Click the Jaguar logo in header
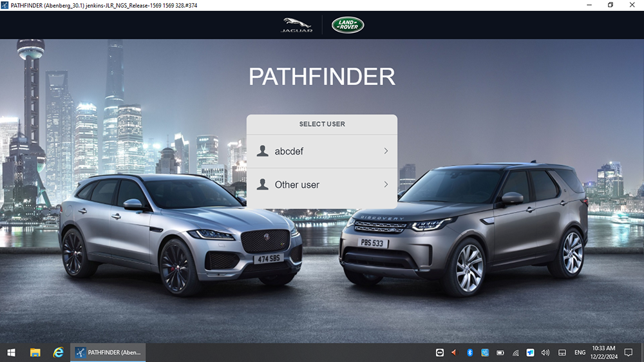This screenshot has width=644, height=362. pyautogui.click(x=296, y=25)
